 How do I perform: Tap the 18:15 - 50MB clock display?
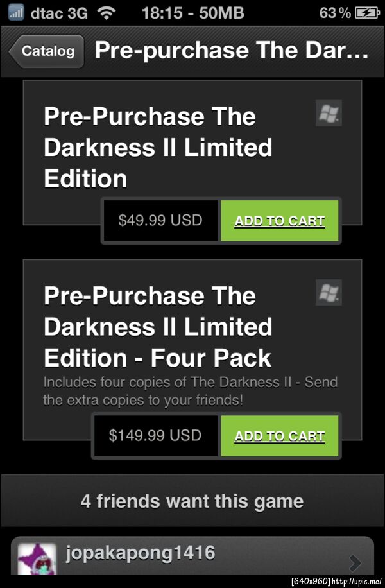pos(193,12)
